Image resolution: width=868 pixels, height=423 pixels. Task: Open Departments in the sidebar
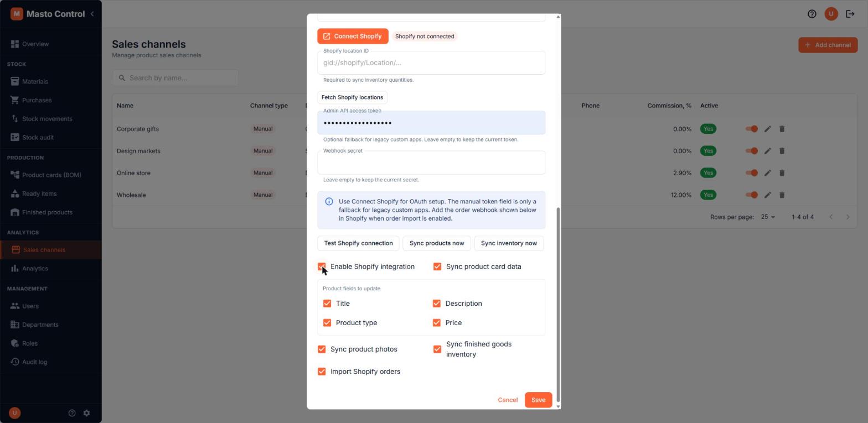[x=50, y=325]
